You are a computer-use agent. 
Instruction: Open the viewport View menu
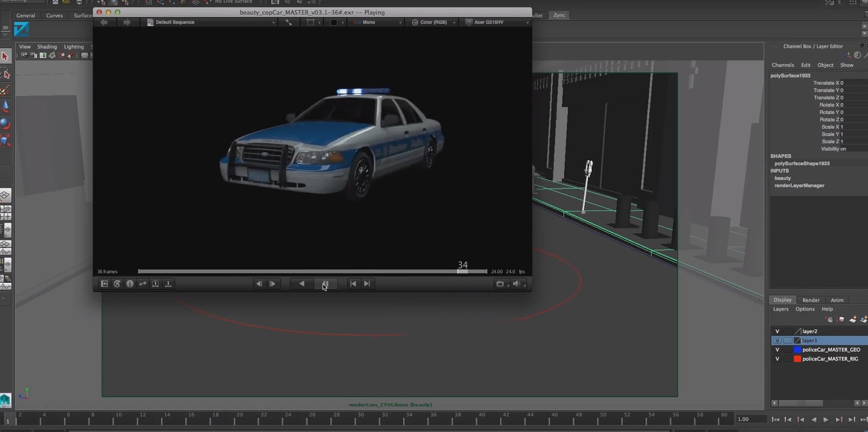(x=25, y=47)
